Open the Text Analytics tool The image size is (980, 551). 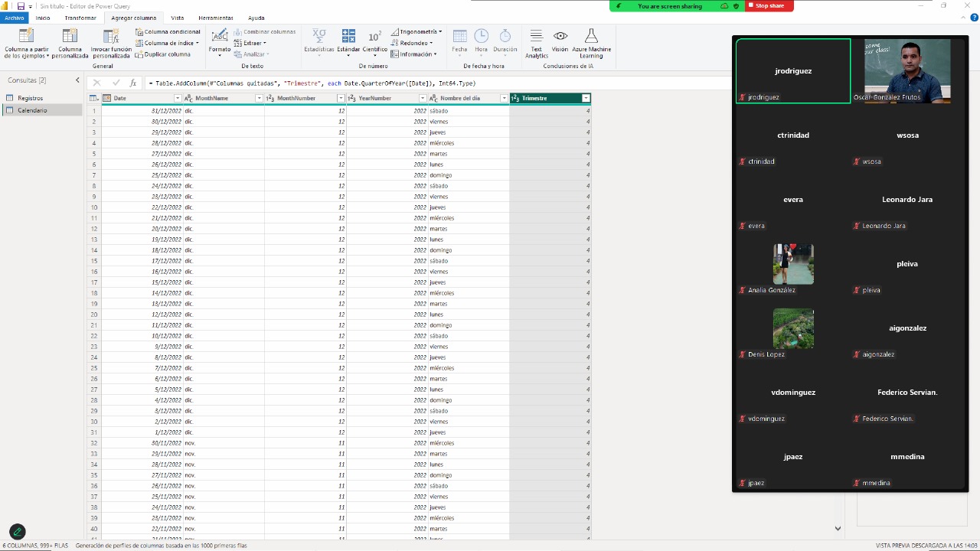pos(537,37)
